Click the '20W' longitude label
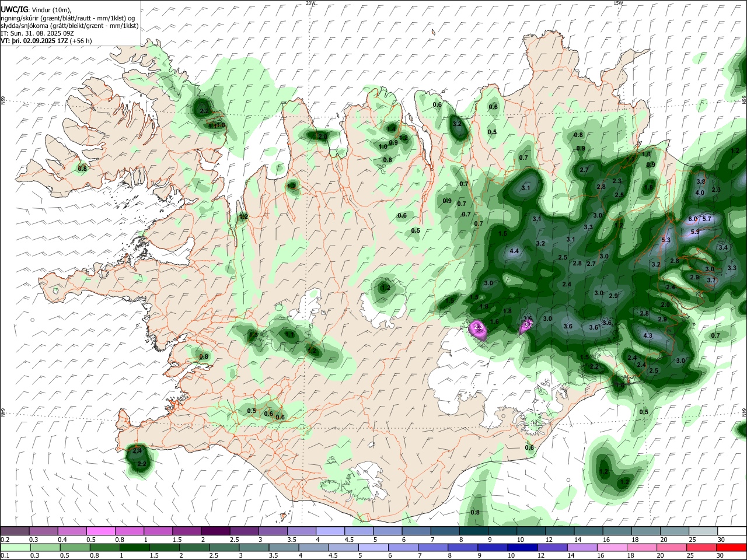The height and width of the screenshot is (560, 747). pos(310,3)
